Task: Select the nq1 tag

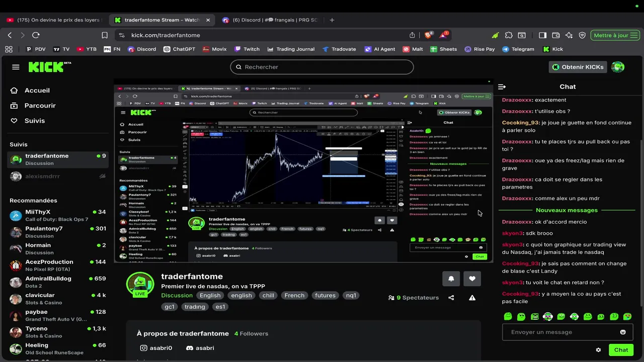Action: (351, 296)
